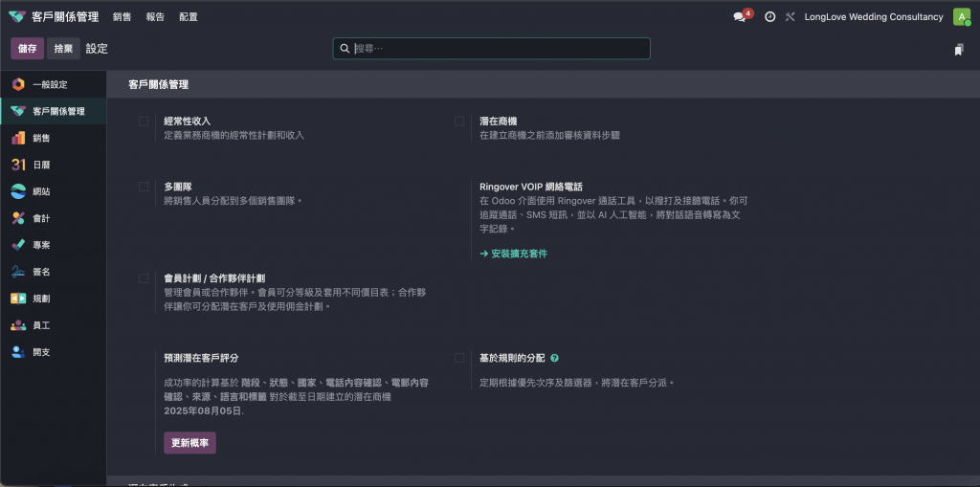
Task: Click the search magnifier icon
Action: pos(345,49)
